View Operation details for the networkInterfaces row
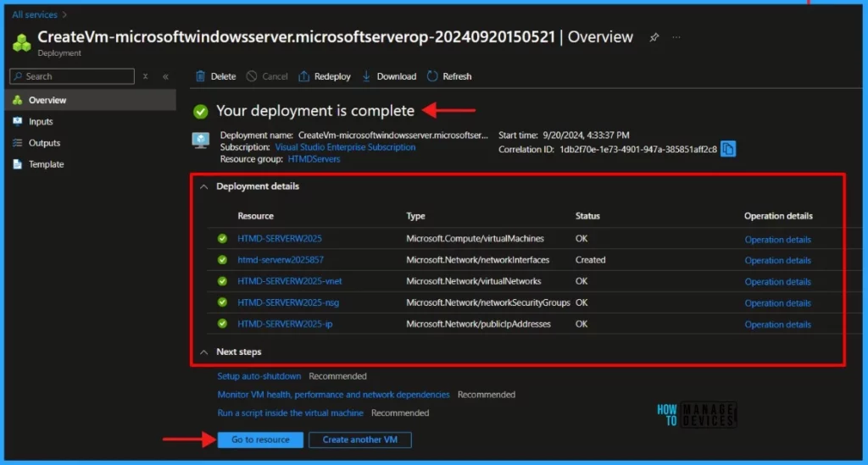This screenshot has width=868, height=465. click(777, 260)
